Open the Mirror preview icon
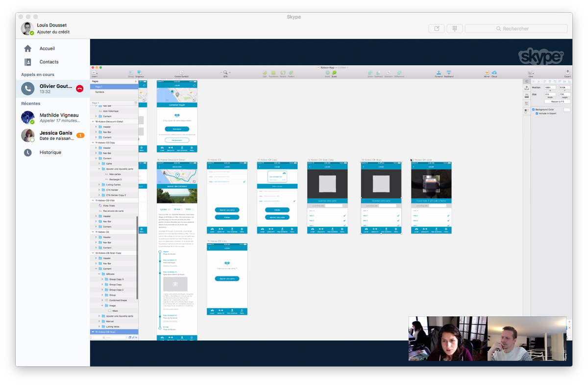Screen dimensions: 588x385 [487, 73]
